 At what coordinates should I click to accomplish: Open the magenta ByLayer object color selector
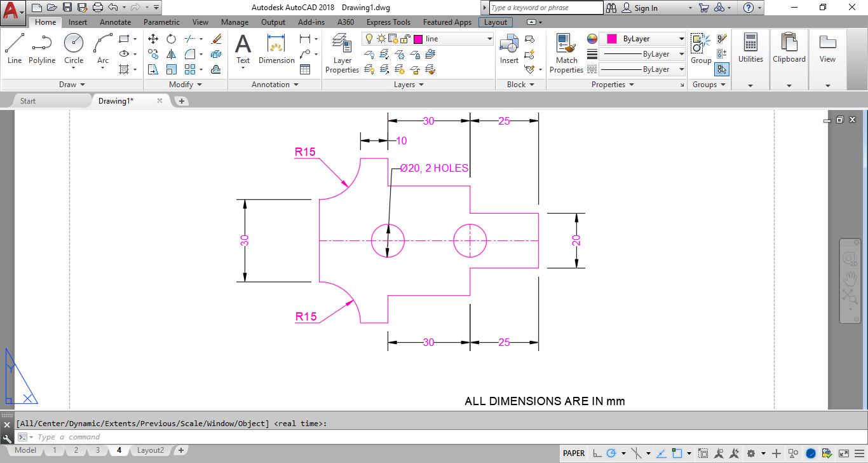[x=642, y=39]
